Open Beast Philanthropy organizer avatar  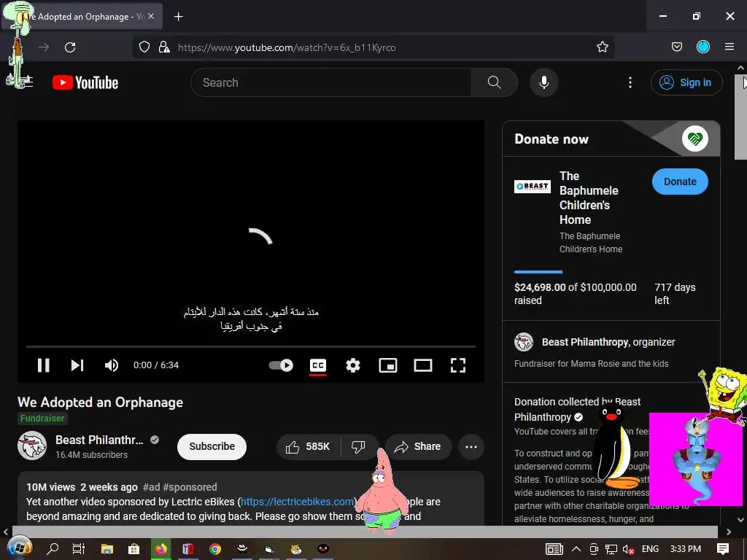pos(524,342)
